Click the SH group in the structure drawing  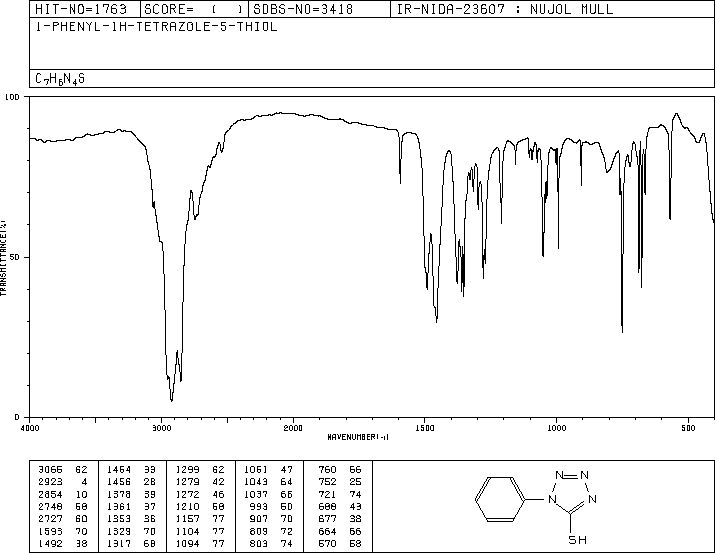click(578, 540)
